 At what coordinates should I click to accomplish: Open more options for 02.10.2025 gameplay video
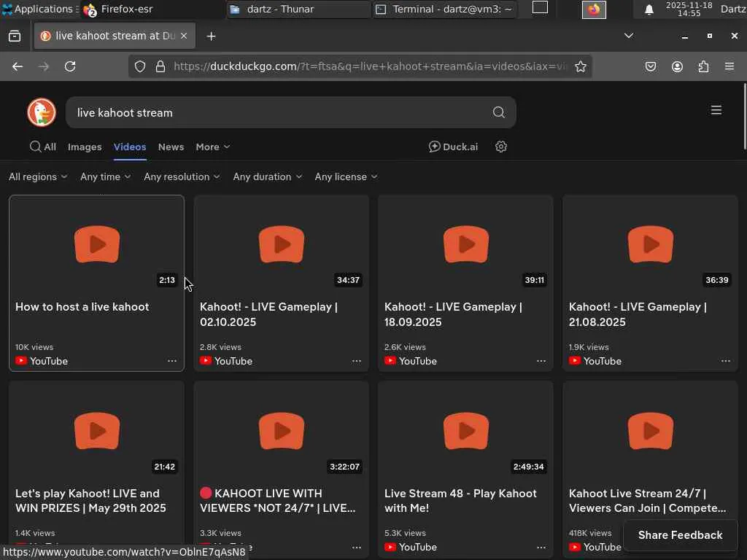click(356, 361)
